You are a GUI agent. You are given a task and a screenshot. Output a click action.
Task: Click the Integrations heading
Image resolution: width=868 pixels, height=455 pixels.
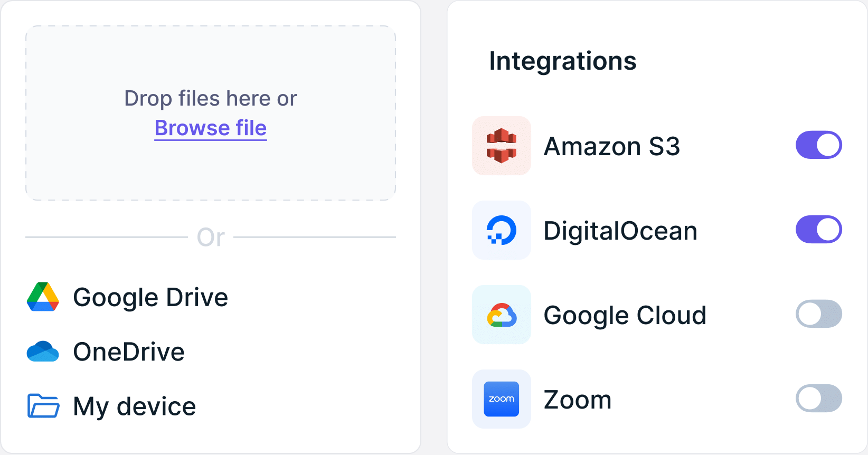coord(563,61)
